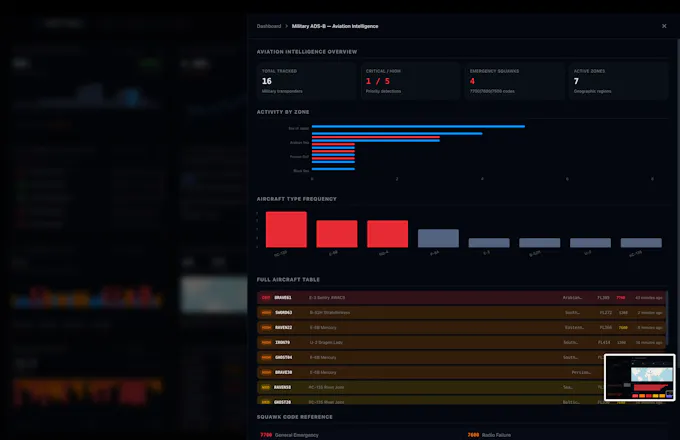Select FL272 altitude on SWORD63 row
The image size is (680, 440).
(x=606, y=313)
